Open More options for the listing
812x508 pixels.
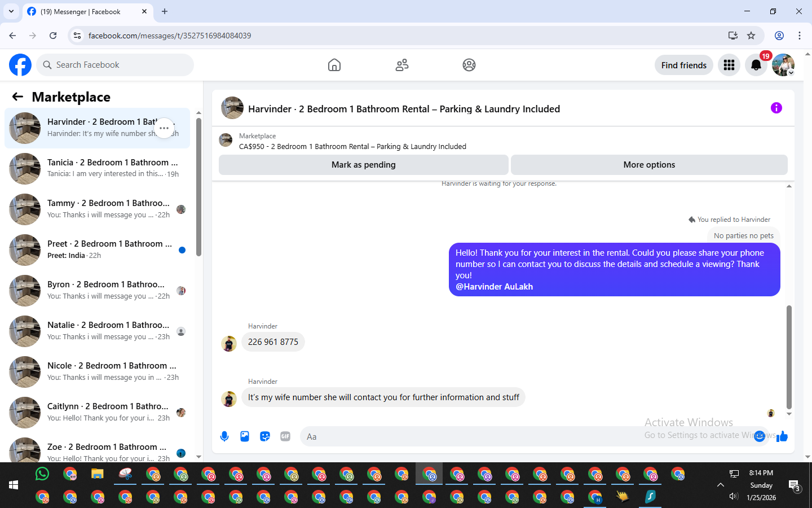649,165
